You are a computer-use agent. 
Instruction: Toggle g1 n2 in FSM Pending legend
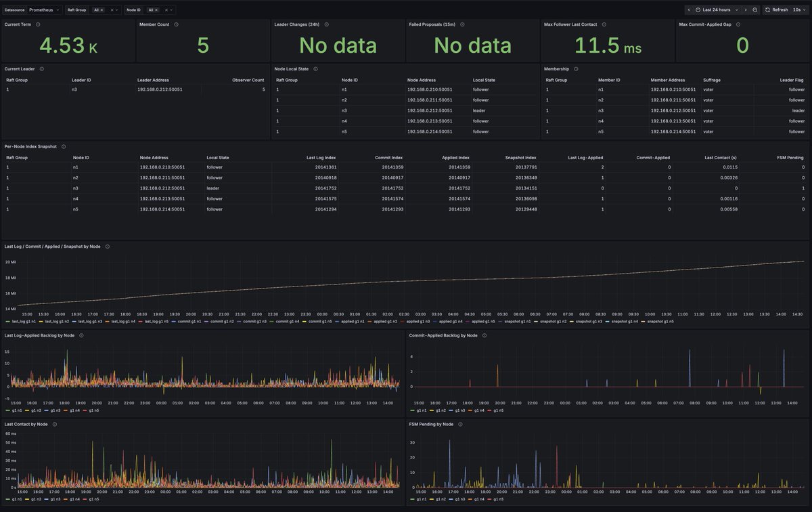[x=441, y=499]
